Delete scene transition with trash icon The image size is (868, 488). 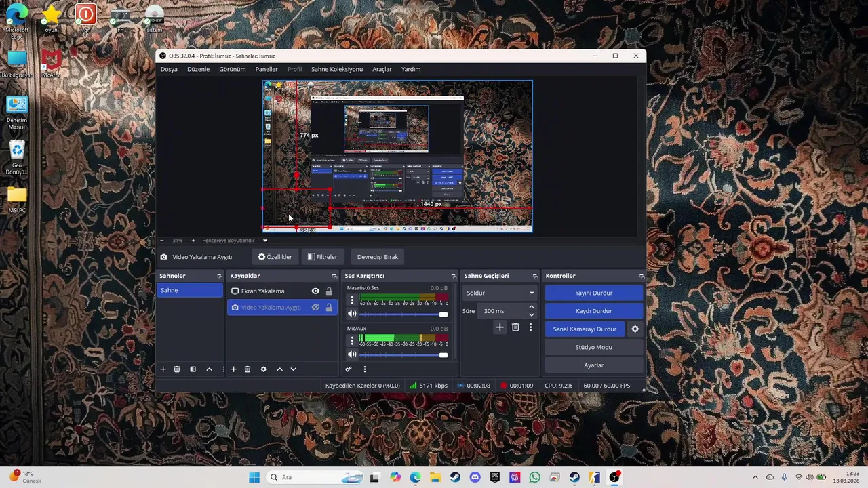tap(515, 327)
